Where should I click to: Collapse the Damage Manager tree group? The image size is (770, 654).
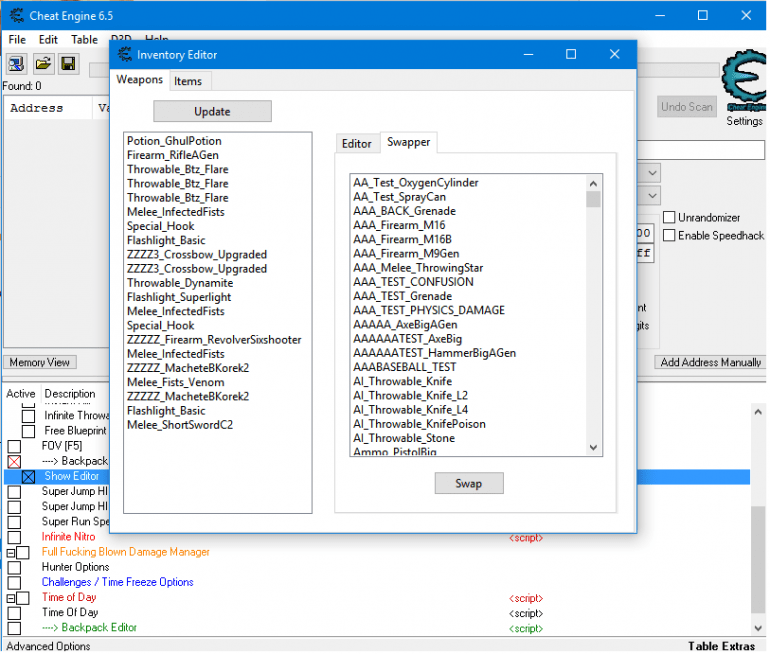pyautogui.click(x=10, y=553)
